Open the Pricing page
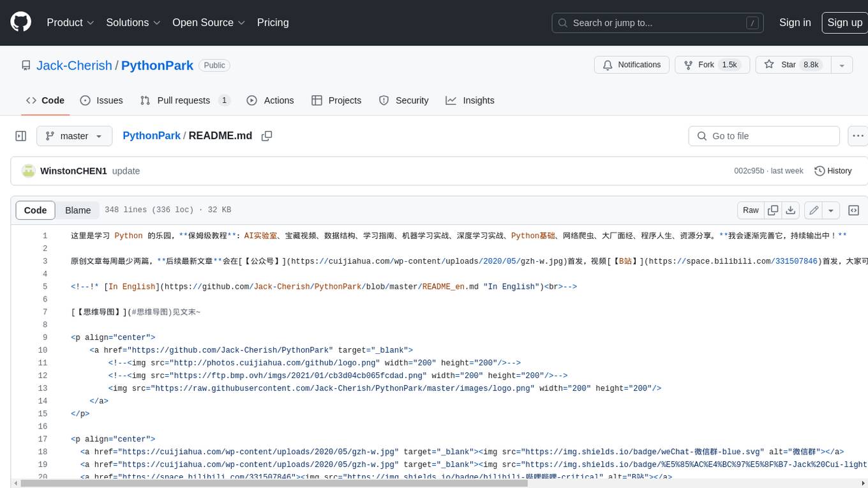 click(x=273, y=22)
